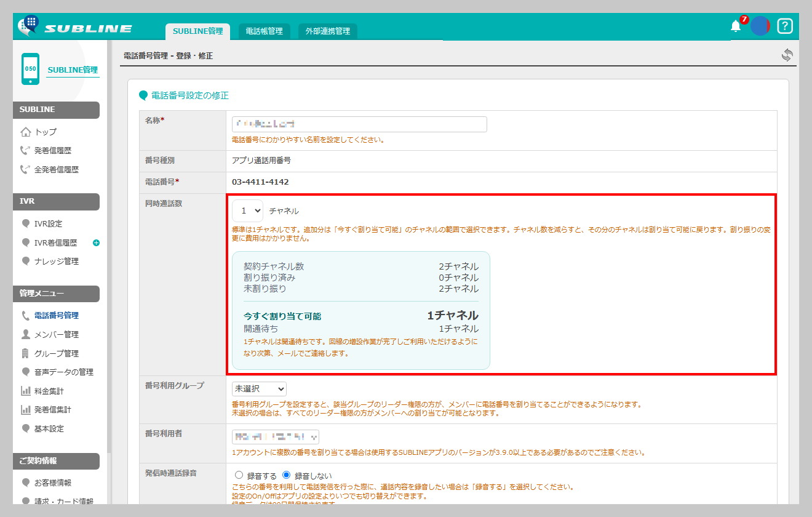Click the 電話番号設定の修正 heading
This screenshot has height=517, width=812.
pos(190,95)
